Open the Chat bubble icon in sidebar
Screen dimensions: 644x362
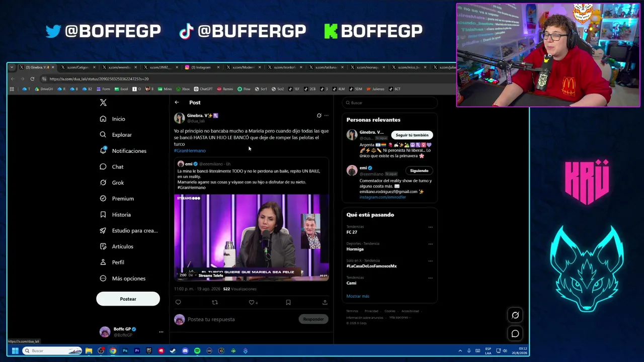(103, 166)
